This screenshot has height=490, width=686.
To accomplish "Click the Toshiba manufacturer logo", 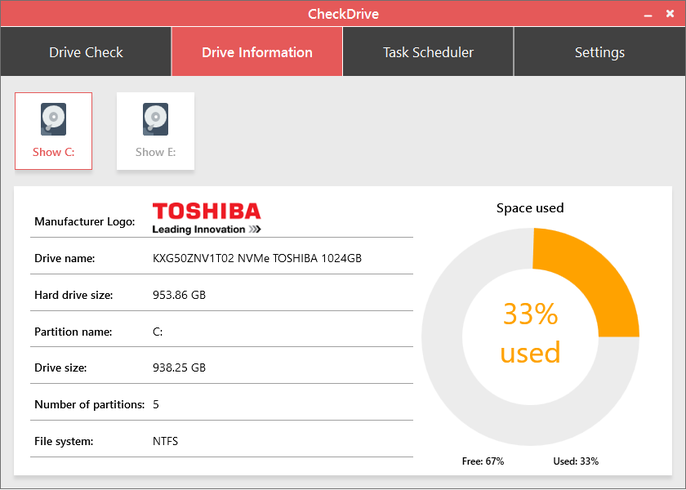I will [206, 217].
